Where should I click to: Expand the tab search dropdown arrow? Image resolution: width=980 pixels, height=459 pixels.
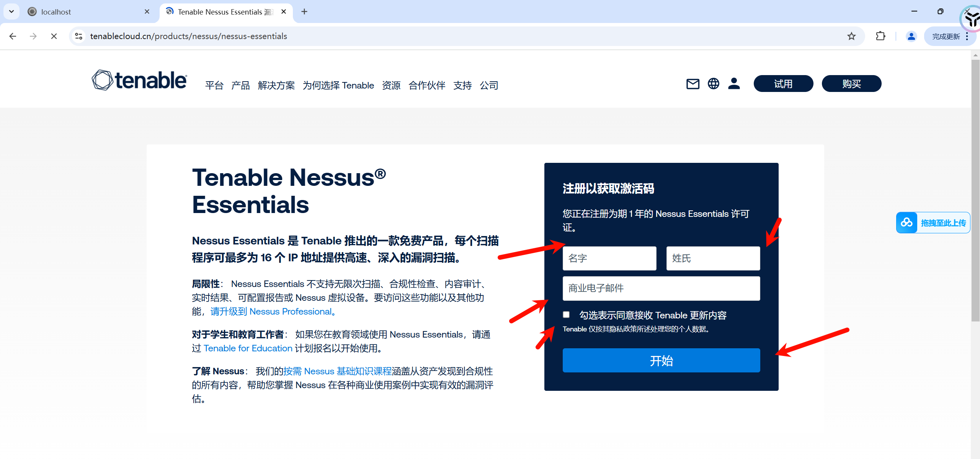click(11, 11)
